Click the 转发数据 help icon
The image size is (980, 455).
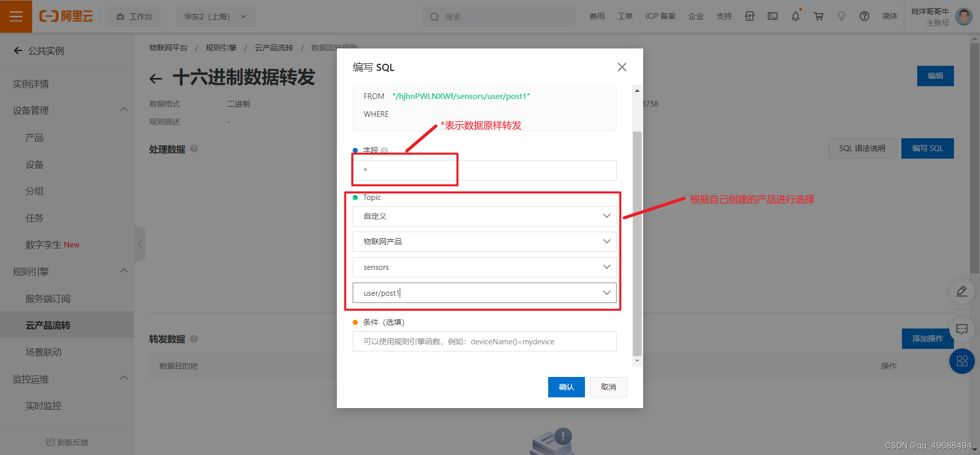194,339
